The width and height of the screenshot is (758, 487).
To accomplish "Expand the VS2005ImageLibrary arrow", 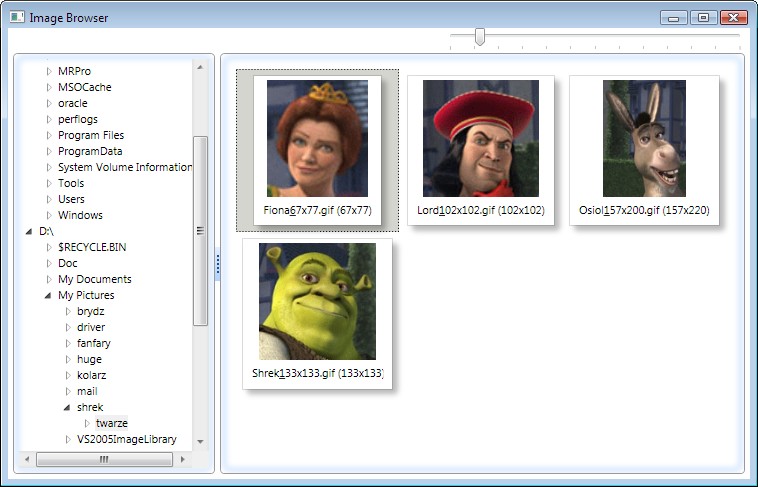I will point(68,439).
